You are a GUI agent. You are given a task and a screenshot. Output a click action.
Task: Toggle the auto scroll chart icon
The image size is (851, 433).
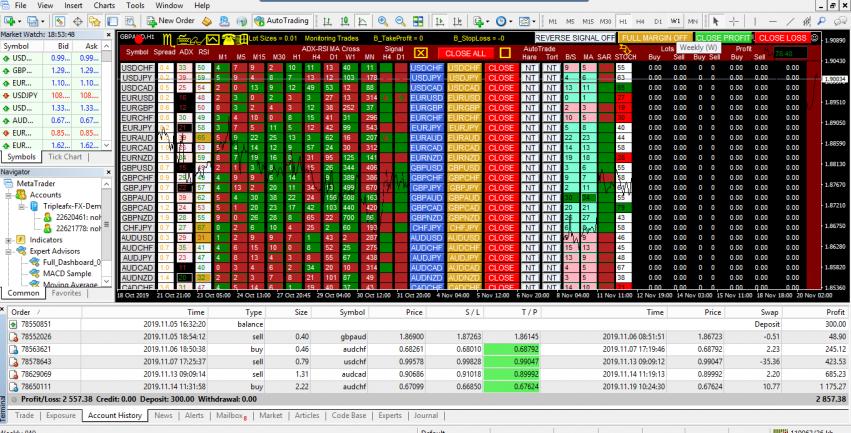[x=439, y=22]
